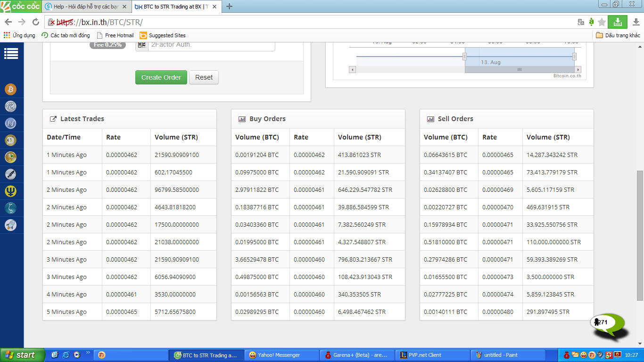Open the hamburger menu in sidebar
Screen dimensions: 644x362
coord(11,54)
